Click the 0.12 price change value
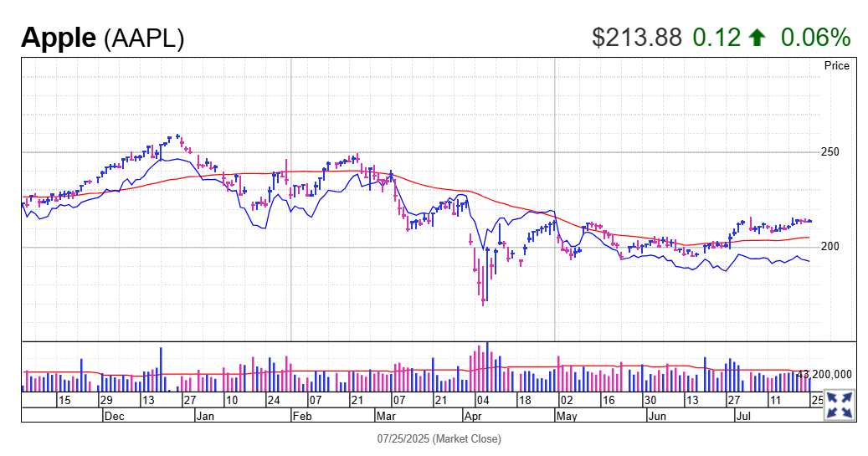The image size is (868, 456). click(716, 38)
